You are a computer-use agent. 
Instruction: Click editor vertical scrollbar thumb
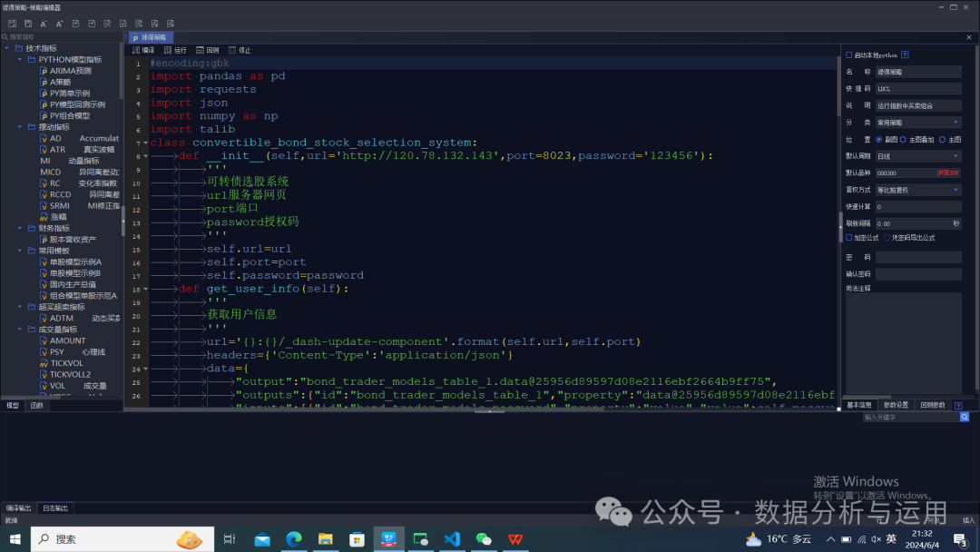[838, 85]
